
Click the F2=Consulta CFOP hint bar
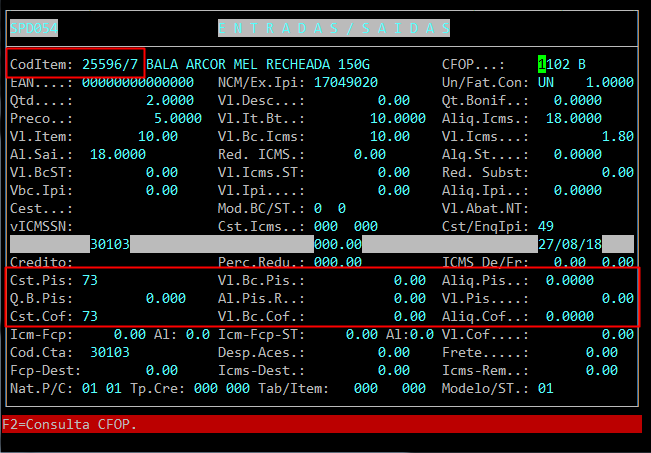[70, 424]
